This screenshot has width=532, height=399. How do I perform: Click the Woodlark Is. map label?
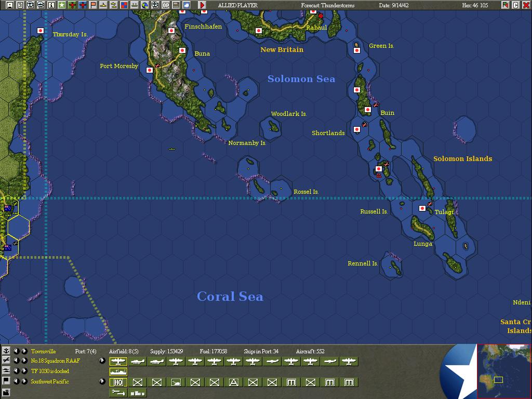(289, 114)
